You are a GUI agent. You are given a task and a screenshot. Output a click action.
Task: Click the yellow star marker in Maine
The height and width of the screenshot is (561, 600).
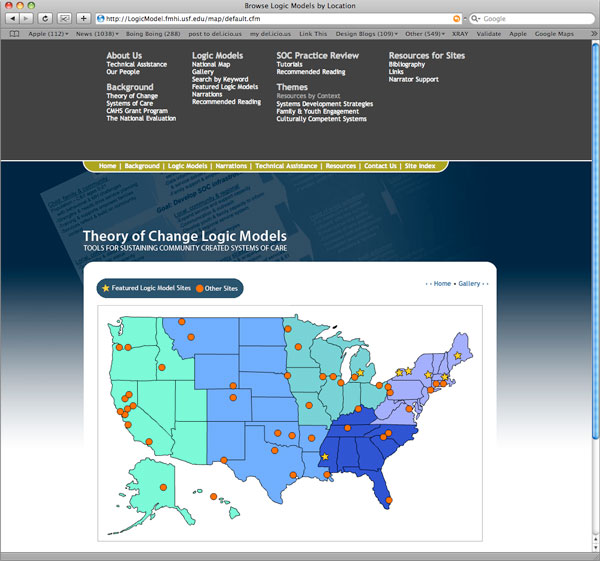pos(459,356)
